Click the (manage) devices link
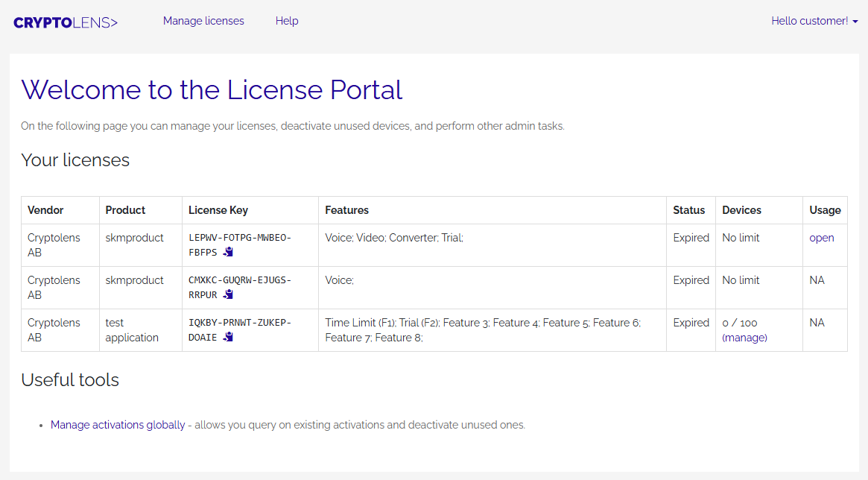 tap(744, 338)
